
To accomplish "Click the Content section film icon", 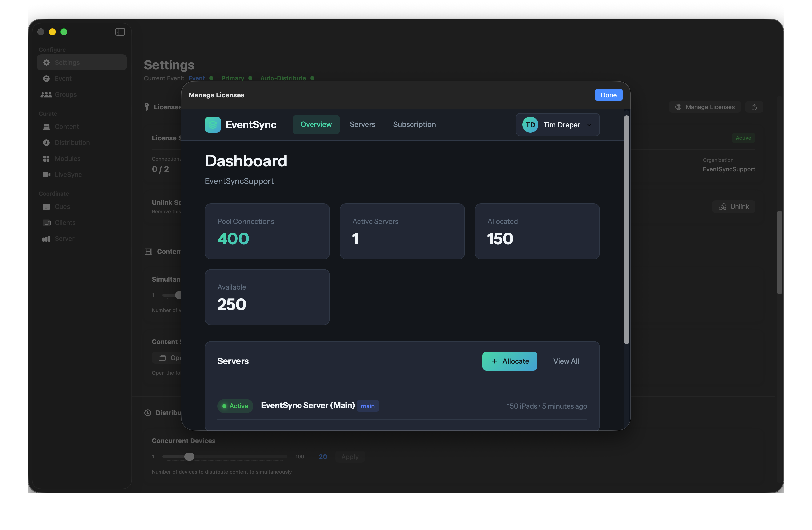I will pyautogui.click(x=148, y=252).
